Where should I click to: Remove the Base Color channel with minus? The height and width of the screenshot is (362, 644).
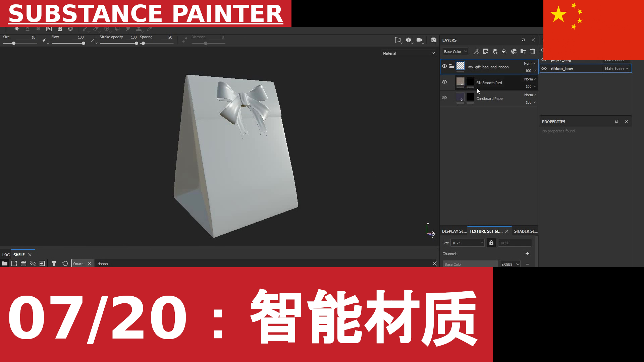(x=527, y=264)
